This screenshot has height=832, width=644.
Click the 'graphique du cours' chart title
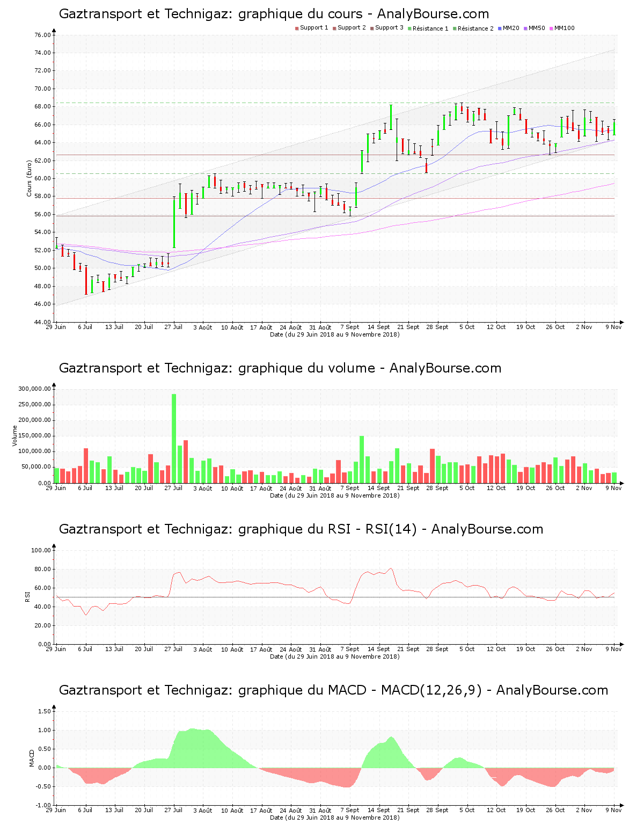274,14
